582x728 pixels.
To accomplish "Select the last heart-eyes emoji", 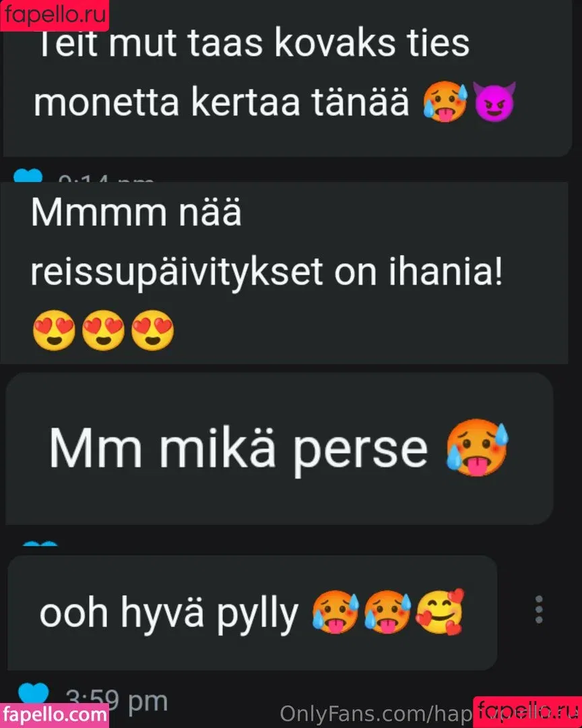I will pos(152,330).
